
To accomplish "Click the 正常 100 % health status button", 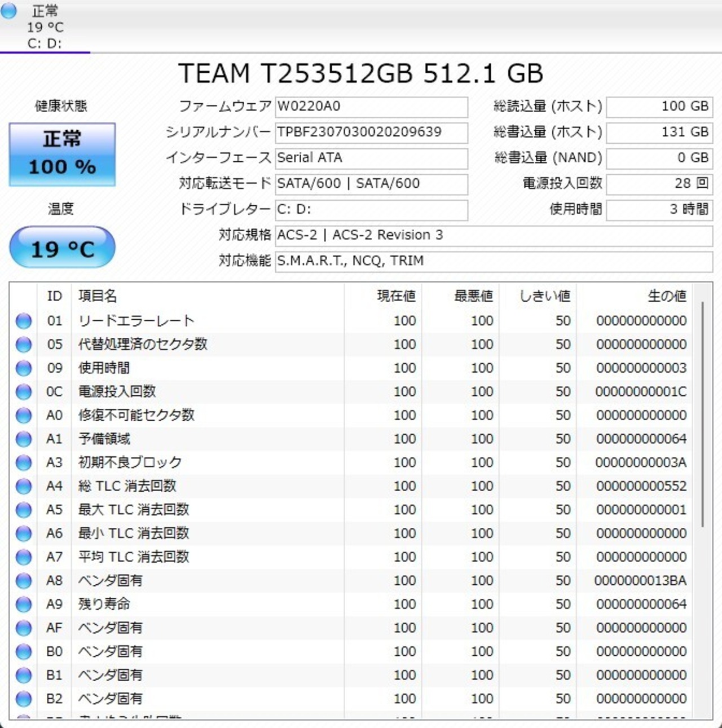I will [62, 154].
